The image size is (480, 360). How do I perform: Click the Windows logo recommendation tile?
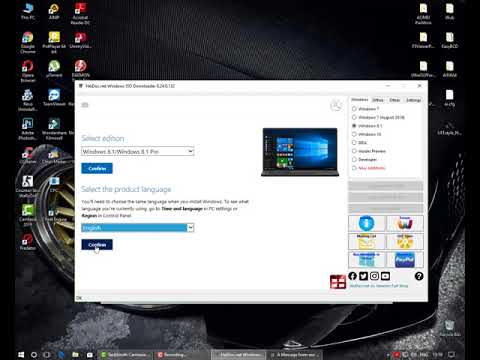[x=367, y=259]
